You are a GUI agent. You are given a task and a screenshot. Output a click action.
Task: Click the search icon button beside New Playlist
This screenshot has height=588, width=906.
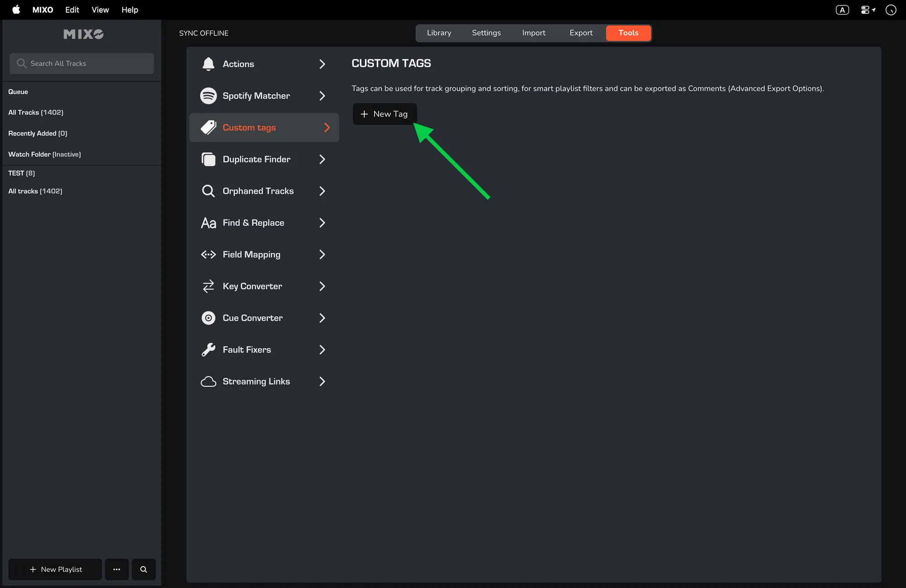(x=144, y=569)
